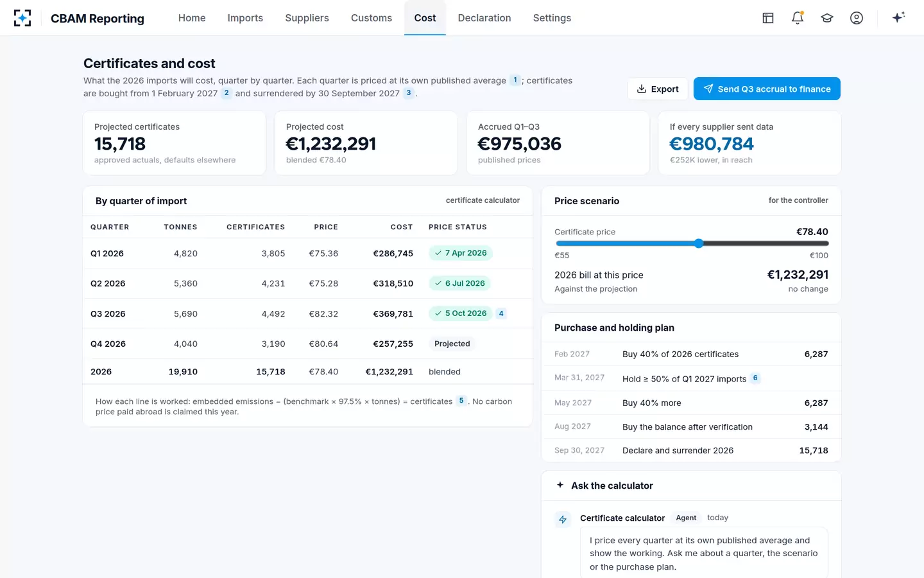Image resolution: width=924 pixels, height=578 pixels.
Task: Open the user account profile icon
Action: pyautogui.click(x=857, y=18)
